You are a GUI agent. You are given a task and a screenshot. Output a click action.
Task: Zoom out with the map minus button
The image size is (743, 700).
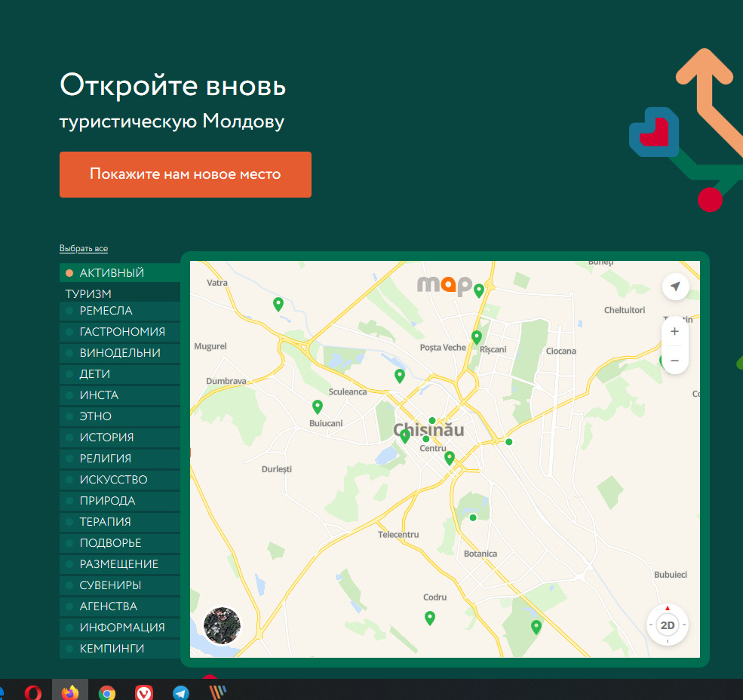pos(675,361)
